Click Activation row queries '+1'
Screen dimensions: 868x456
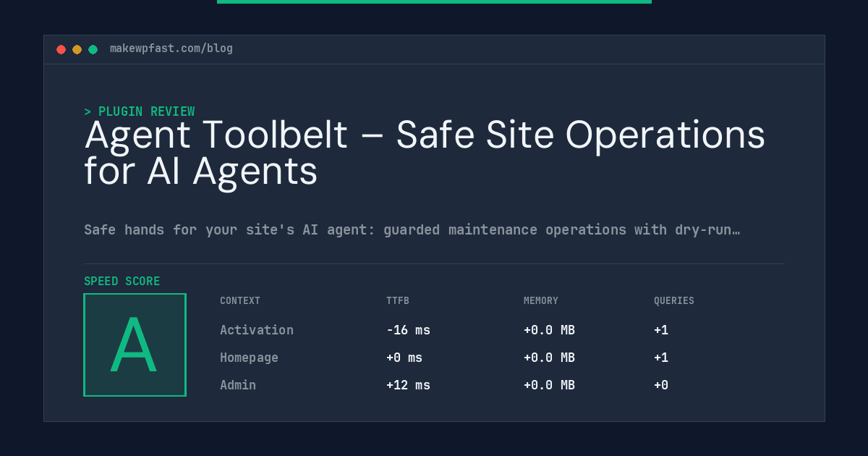pos(661,330)
